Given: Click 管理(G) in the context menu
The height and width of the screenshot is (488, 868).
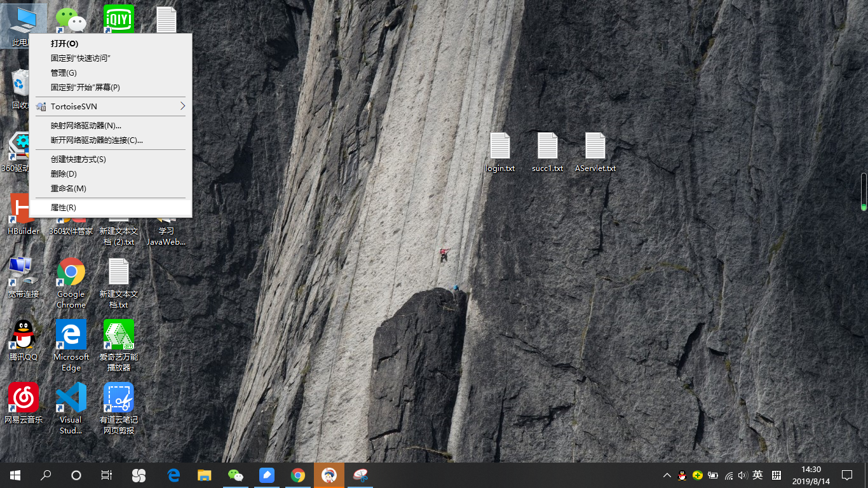Looking at the screenshot, I should (x=111, y=73).
